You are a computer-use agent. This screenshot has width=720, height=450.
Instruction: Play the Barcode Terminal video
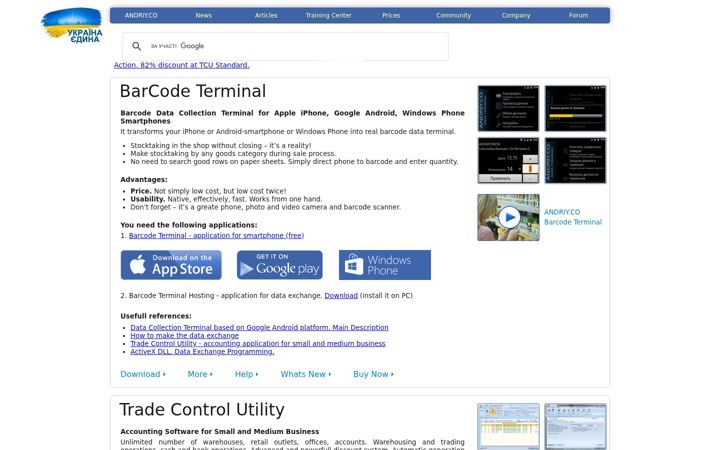pyautogui.click(x=508, y=217)
